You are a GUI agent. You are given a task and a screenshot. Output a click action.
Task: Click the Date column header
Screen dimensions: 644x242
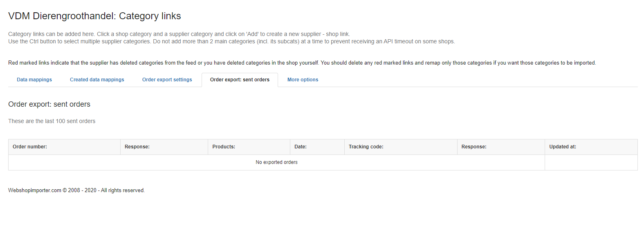pos(317,147)
